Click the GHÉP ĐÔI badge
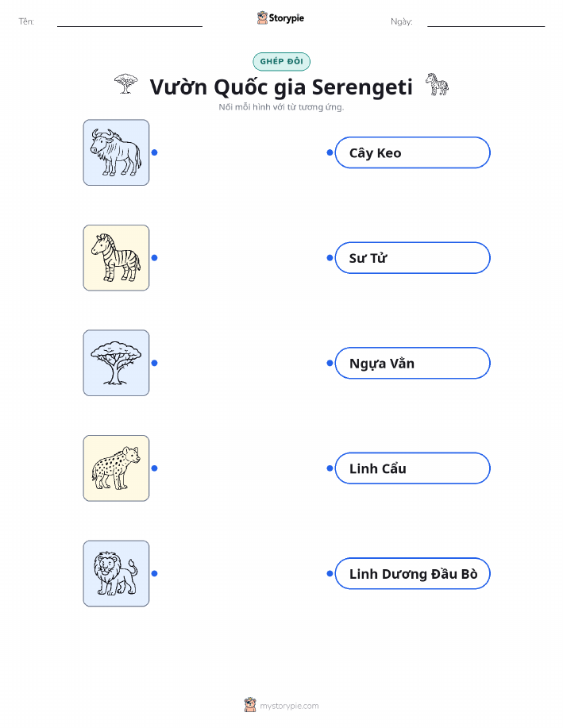Viewport: 563px width, 728px height. [x=281, y=61]
